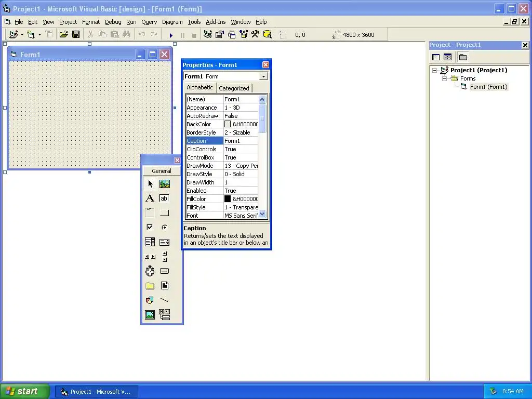Toggle Folders in the Project Explorer
This screenshot has width=532, height=399.
(463, 57)
